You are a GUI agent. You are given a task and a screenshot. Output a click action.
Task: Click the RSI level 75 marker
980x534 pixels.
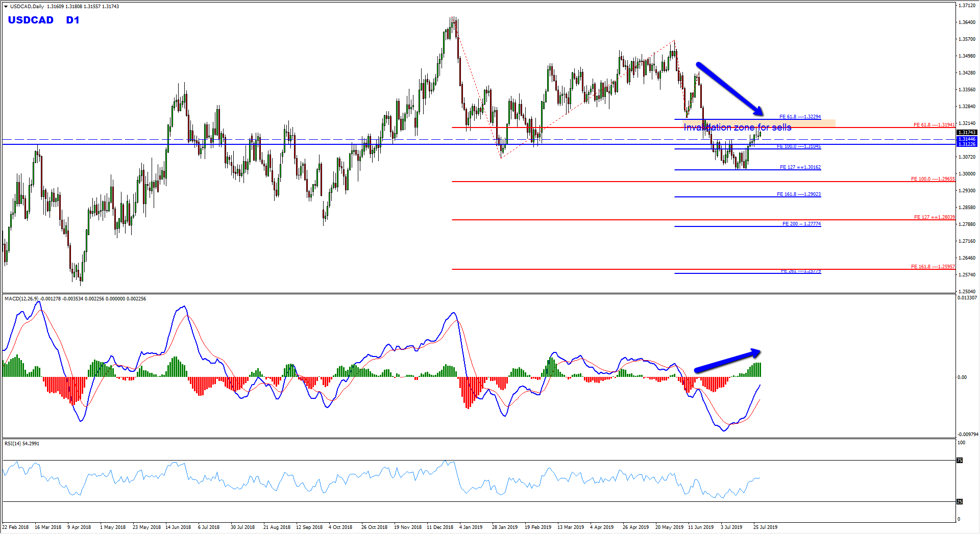pos(960,461)
